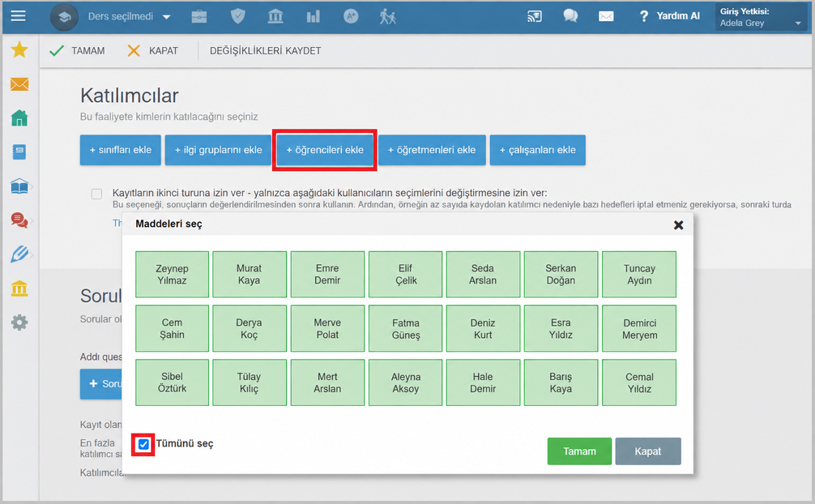Deselect student tile Zeynep Yılmaz

click(172, 274)
